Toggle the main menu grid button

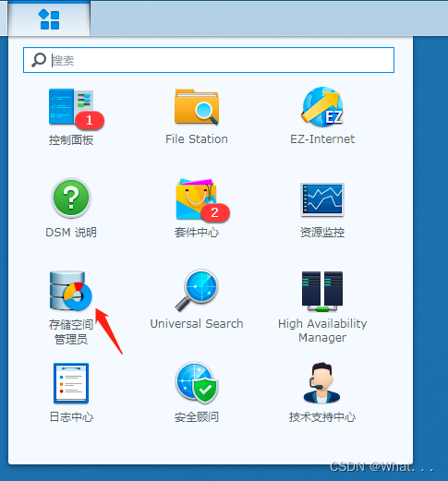click(49, 19)
